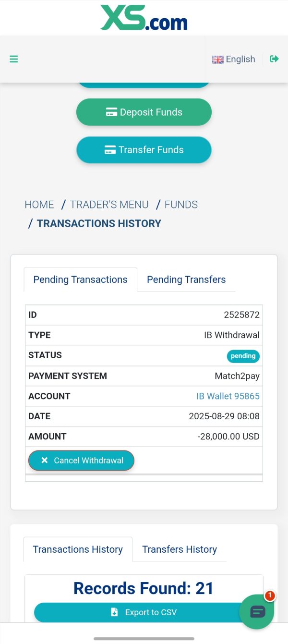Click the Deposit Funds button
The width and height of the screenshot is (288, 644).
[144, 112]
